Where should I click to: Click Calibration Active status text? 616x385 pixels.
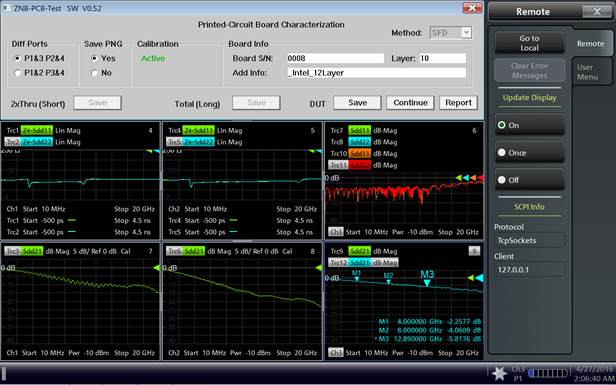(153, 58)
